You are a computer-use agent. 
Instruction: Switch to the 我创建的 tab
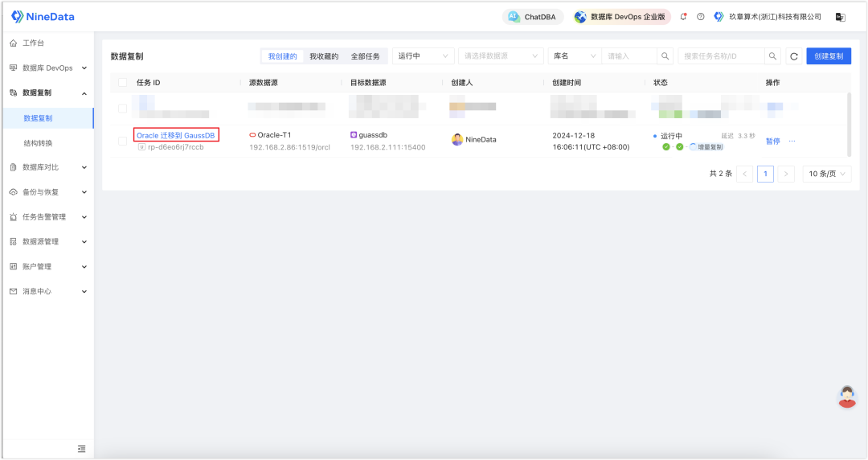pyautogui.click(x=282, y=56)
